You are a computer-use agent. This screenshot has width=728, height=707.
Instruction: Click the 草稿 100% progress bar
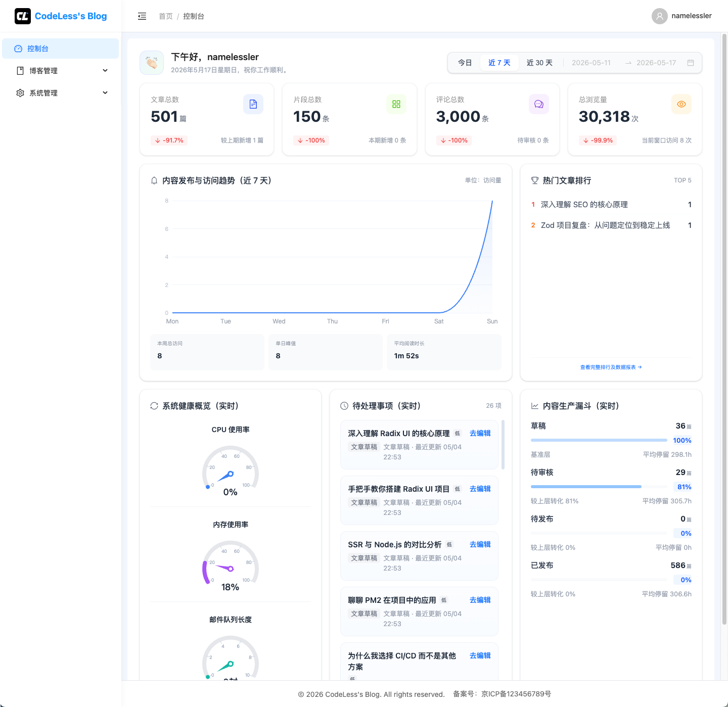click(599, 440)
